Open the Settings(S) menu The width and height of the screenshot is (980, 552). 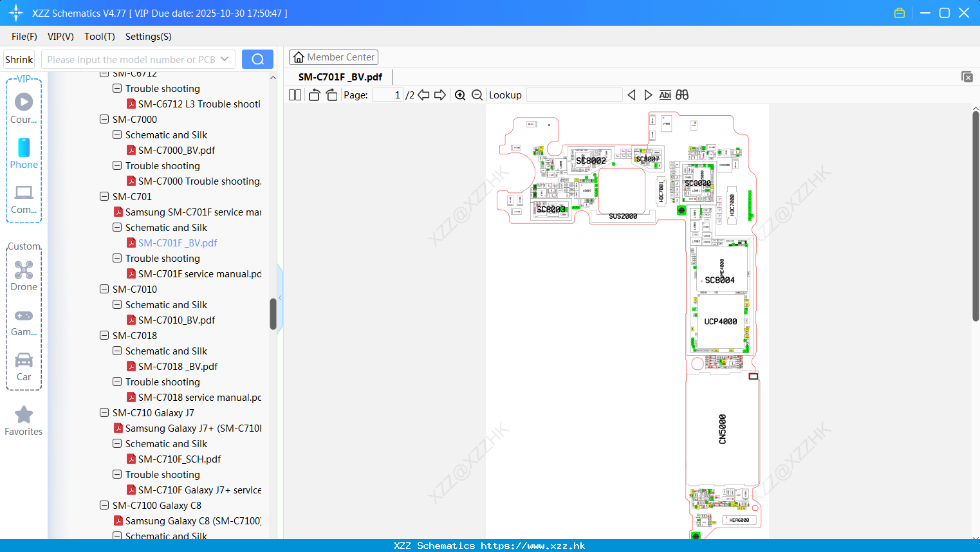point(149,37)
